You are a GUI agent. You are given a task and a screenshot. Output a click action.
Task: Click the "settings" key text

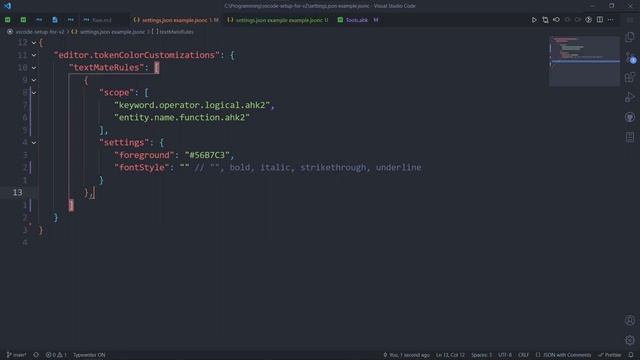[124, 142]
